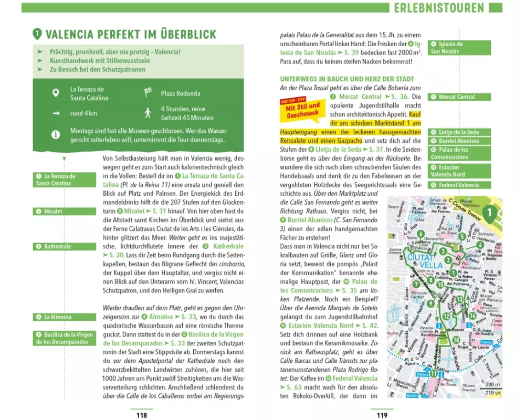Click the Federal Valencia label in right margin
This screenshot has width=525, height=420.
click(x=459, y=185)
